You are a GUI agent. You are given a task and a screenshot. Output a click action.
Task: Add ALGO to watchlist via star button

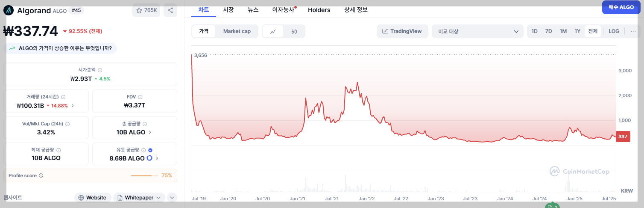146,10
